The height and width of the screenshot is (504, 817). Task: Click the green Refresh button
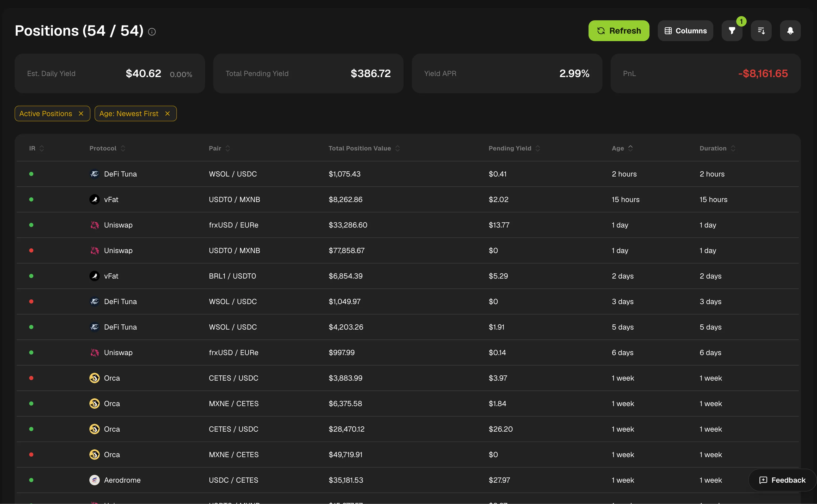point(618,31)
